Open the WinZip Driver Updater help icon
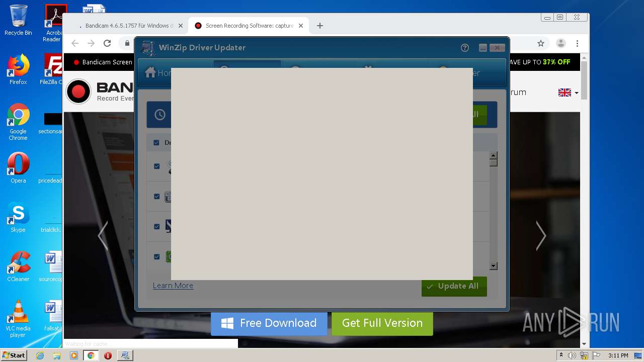644x362 pixels. (465, 48)
